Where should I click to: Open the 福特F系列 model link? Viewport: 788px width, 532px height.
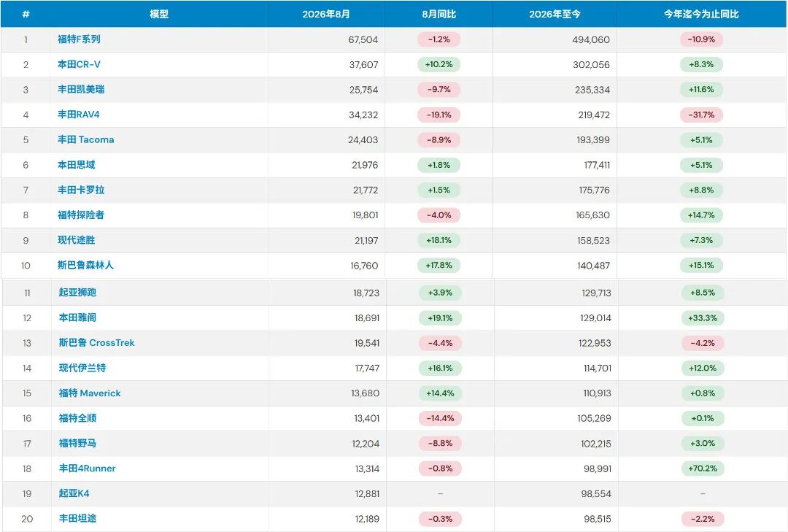pos(79,39)
